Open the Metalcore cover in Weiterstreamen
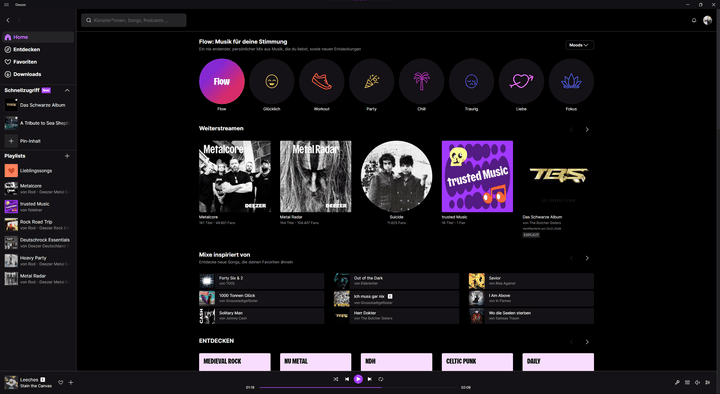Viewport: 720px width, 394px height. [x=235, y=176]
